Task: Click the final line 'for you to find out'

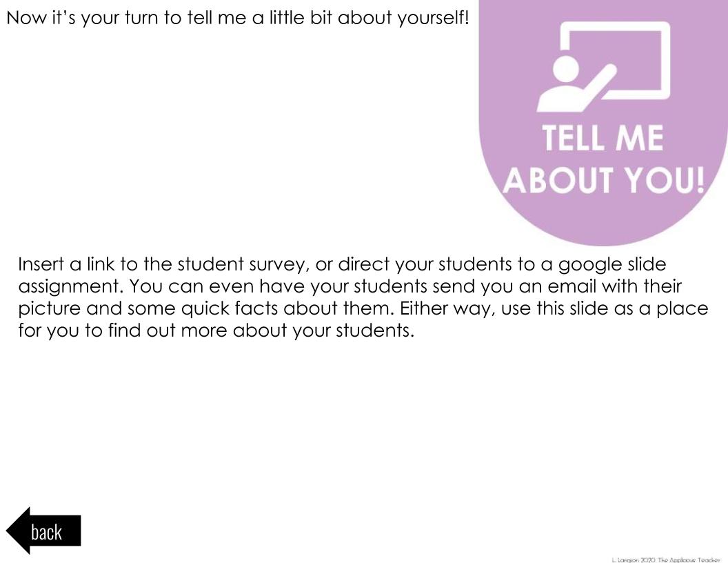Action: [x=216, y=330]
